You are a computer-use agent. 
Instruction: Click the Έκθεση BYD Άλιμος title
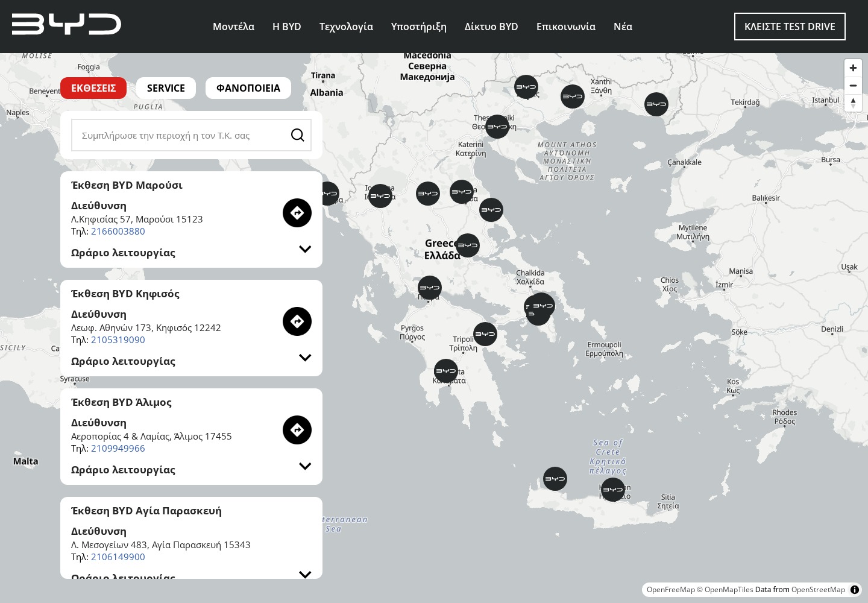pos(121,402)
